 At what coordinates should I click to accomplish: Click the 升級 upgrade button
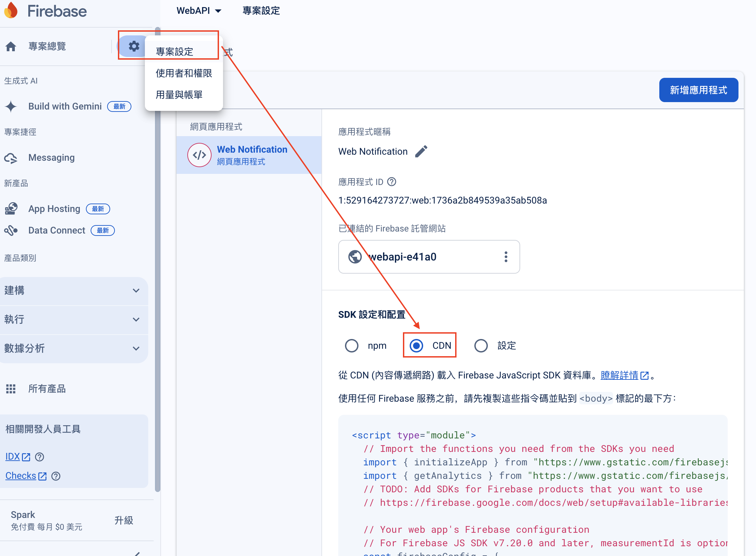[x=124, y=521]
